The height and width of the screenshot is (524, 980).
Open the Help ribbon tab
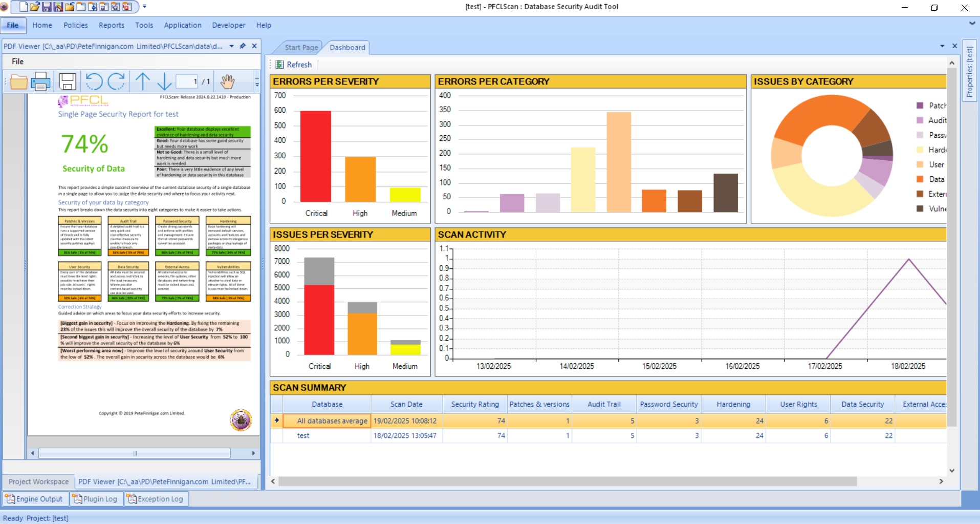pyautogui.click(x=264, y=25)
